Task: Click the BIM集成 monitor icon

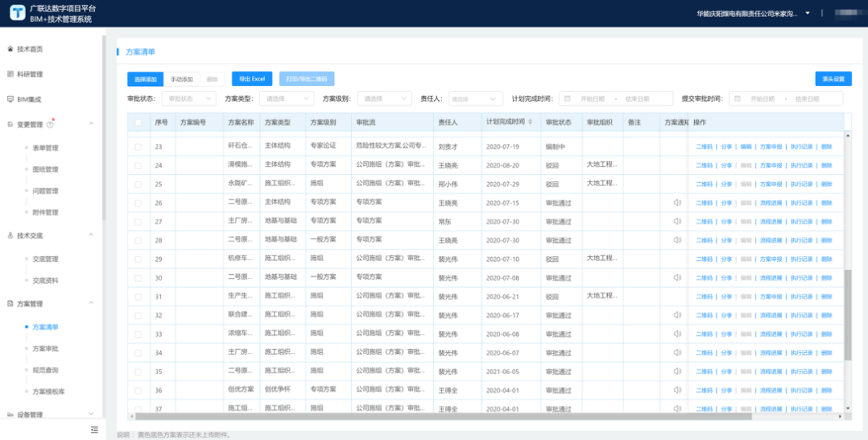Action: pyautogui.click(x=10, y=99)
